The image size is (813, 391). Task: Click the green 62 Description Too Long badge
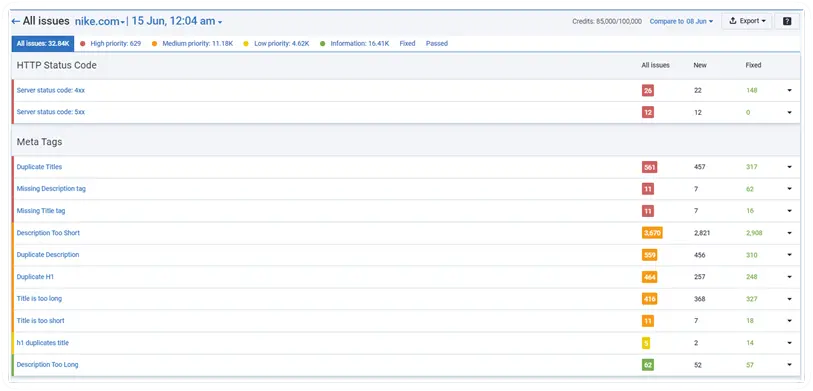[x=648, y=365]
